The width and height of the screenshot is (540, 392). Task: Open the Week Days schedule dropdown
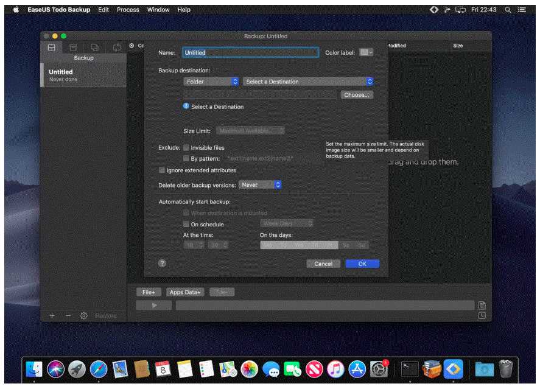click(287, 223)
